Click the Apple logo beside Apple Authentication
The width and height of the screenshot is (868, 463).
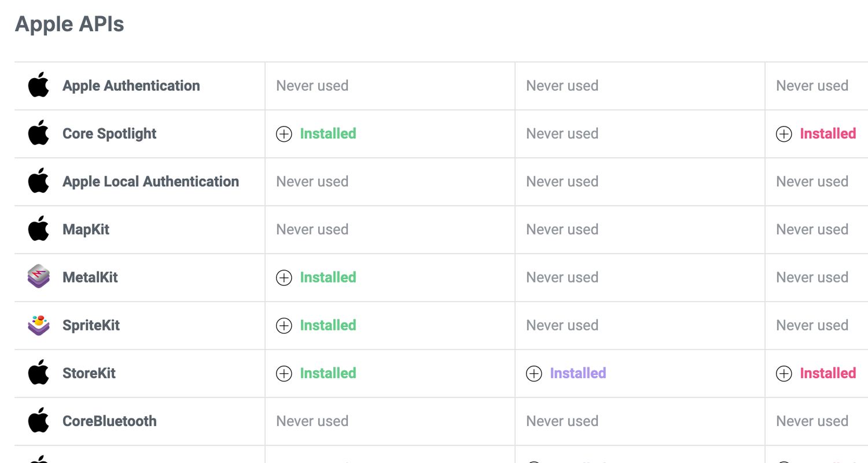coord(39,86)
